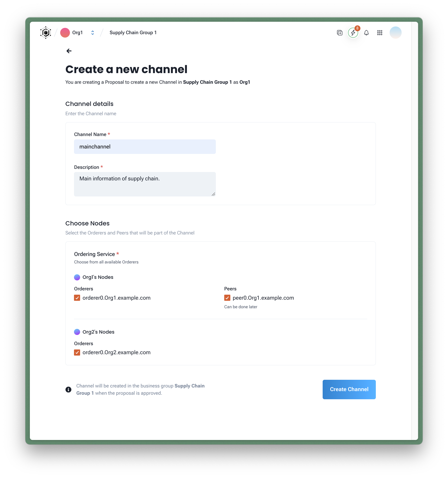Toggle orderer0.Org1.example.com checkbox
448x478 pixels.
pyautogui.click(x=77, y=298)
